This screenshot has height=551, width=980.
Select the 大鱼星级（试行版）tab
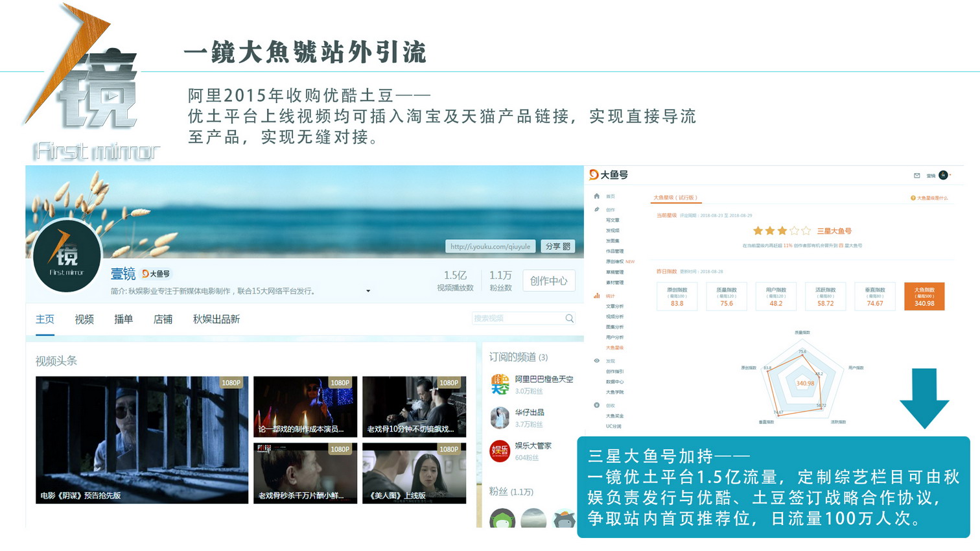click(675, 198)
